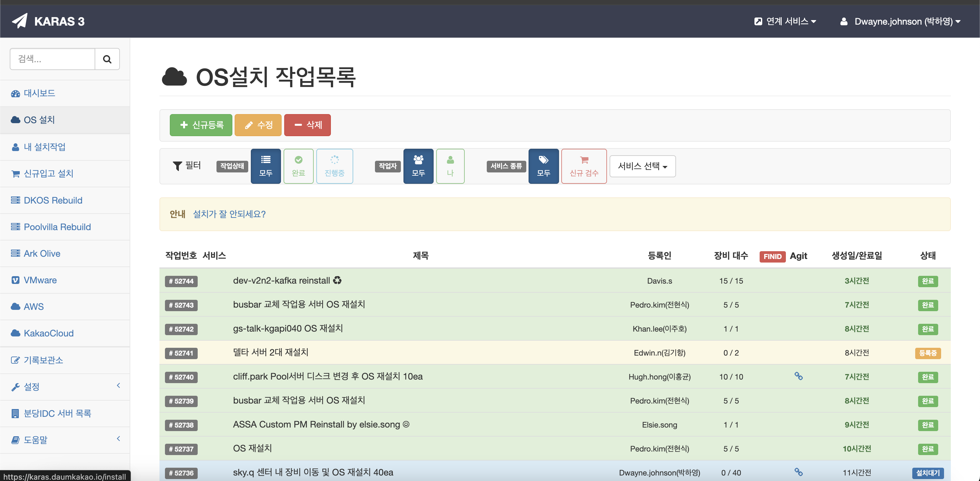The image size is (980, 481).
Task: Click the DKOS Rebuild server icon in sidebar
Action: tap(15, 200)
